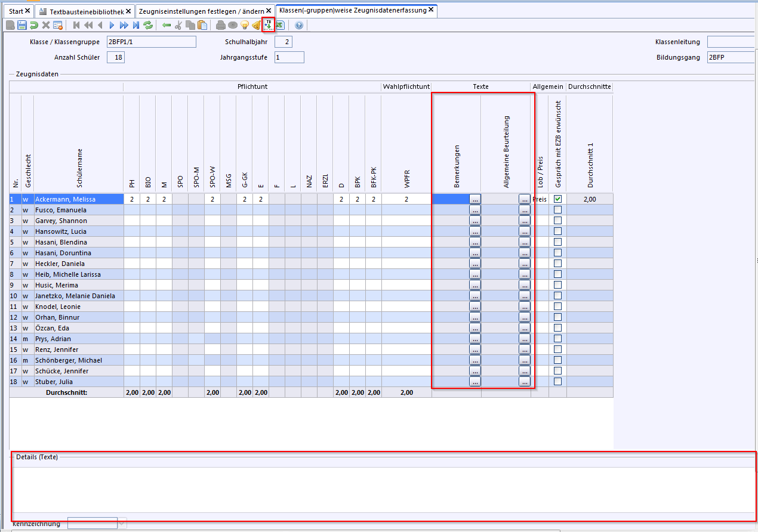Uncheck EZB checkbox for Ackermann, Melissa
This screenshot has width=758, height=532.
[557, 199]
